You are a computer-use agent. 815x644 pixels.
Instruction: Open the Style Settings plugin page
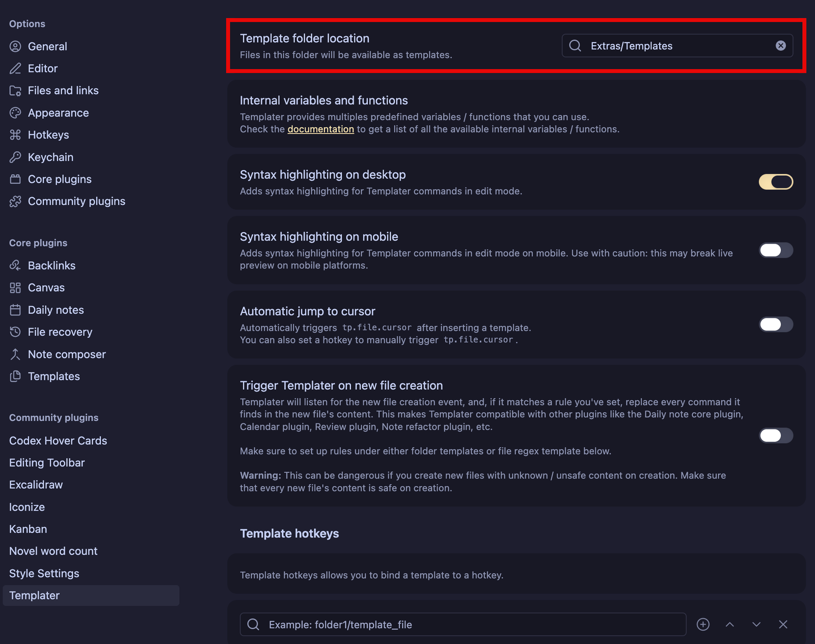[x=44, y=573]
